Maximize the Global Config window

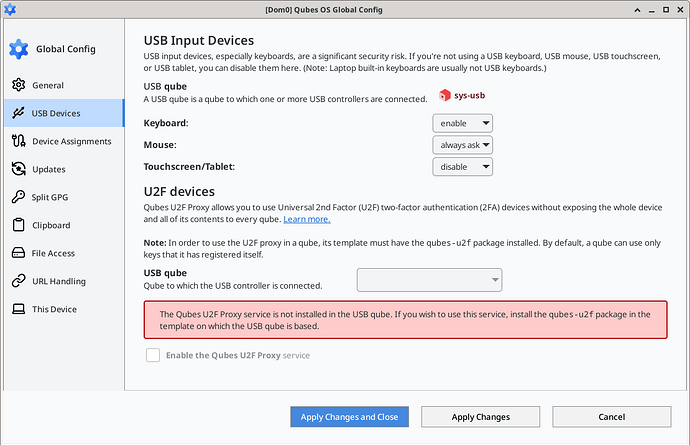(x=666, y=10)
